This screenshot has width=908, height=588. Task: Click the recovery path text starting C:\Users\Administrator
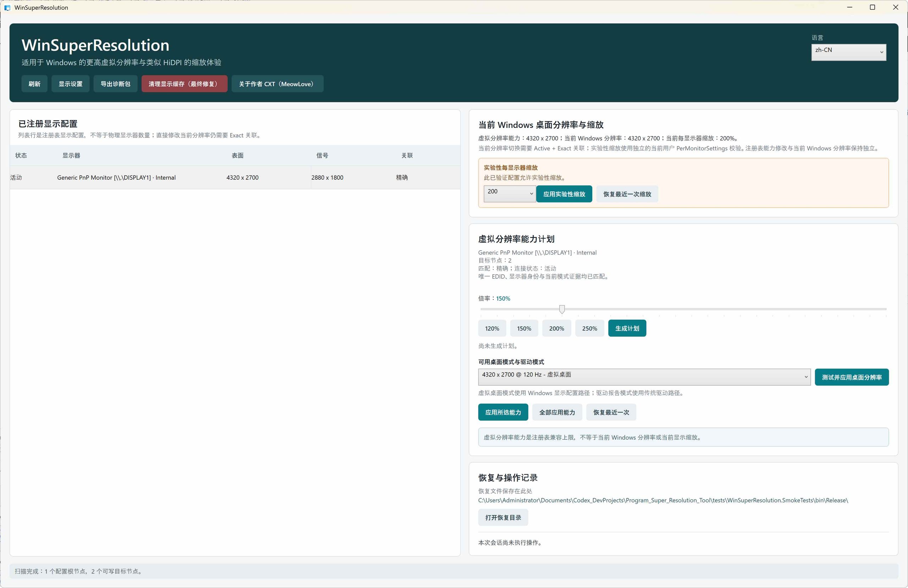(663, 500)
